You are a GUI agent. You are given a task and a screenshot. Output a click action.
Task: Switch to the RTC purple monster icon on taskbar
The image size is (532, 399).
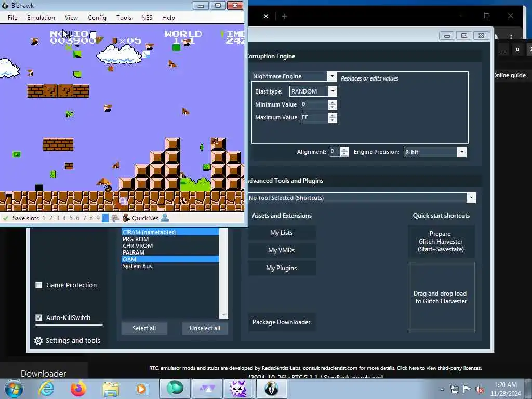(x=238, y=389)
